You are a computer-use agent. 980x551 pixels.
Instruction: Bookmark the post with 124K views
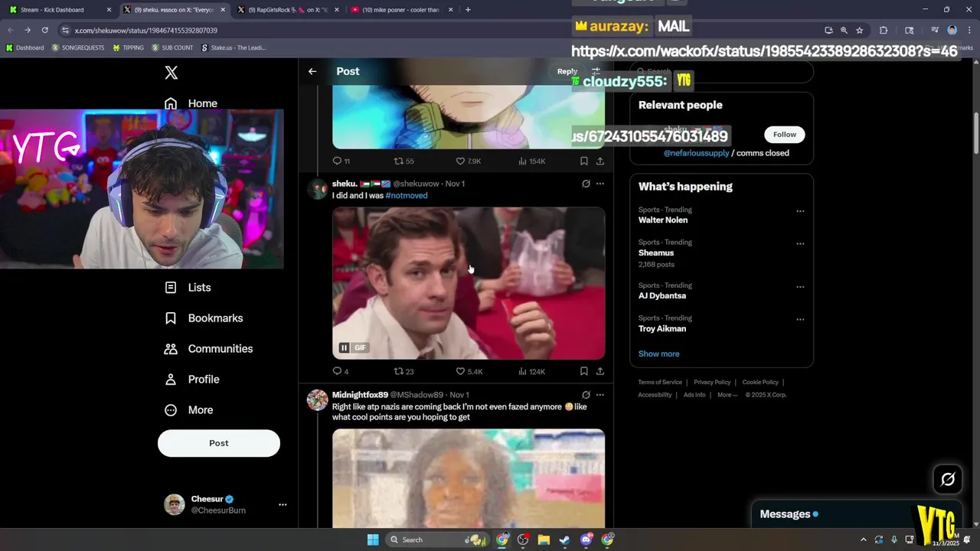tap(583, 371)
